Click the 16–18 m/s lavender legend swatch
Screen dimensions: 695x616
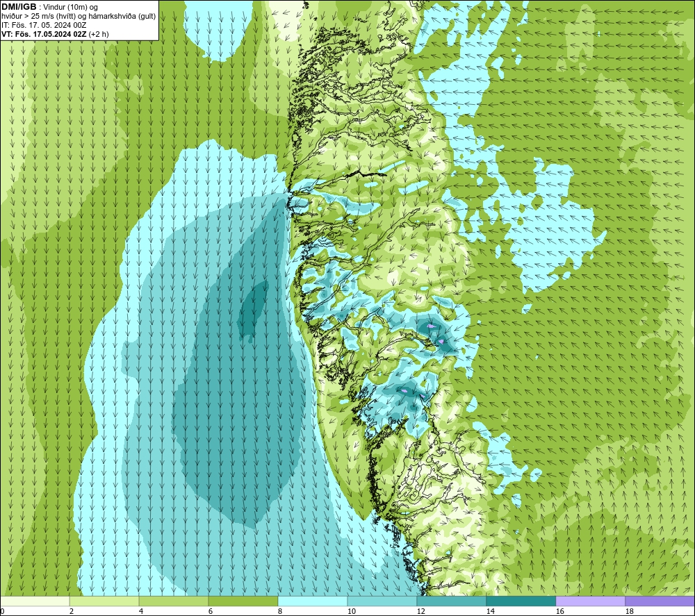[x=590, y=601]
